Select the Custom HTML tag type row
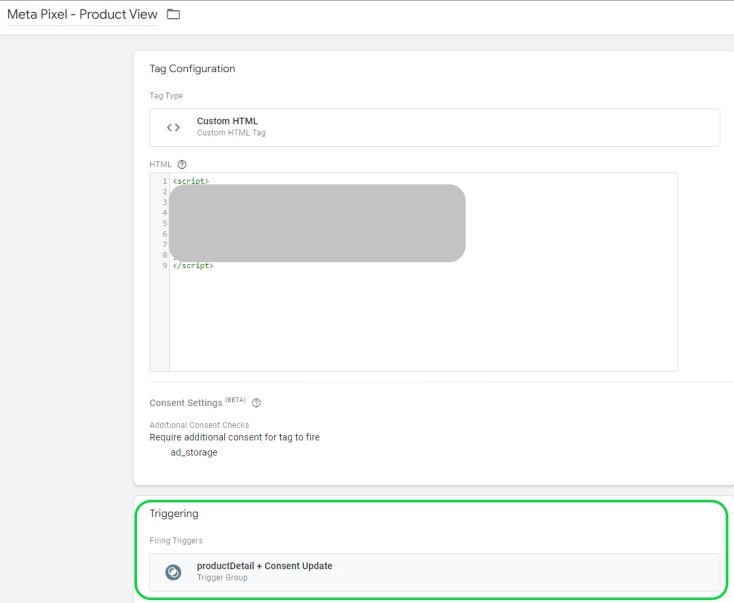 click(434, 127)
